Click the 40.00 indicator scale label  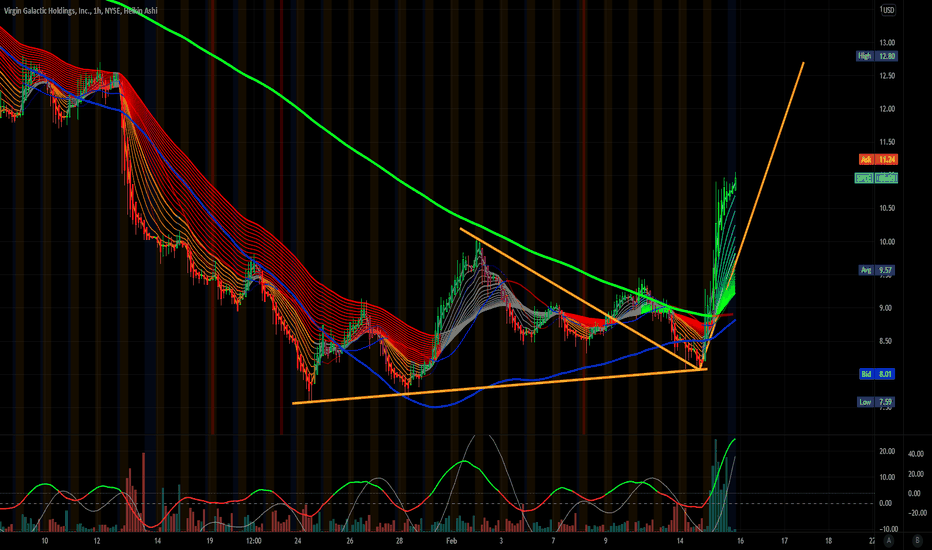[916, 454]
